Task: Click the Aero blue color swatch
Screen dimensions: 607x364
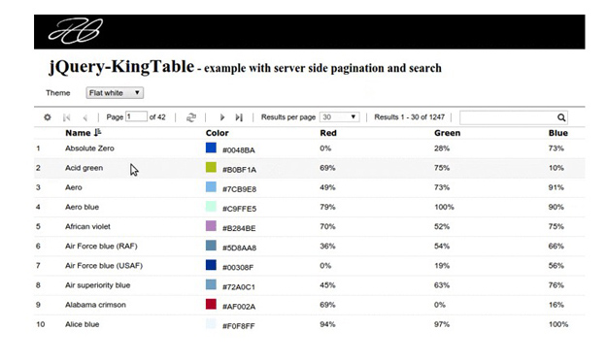Action: 211,206
